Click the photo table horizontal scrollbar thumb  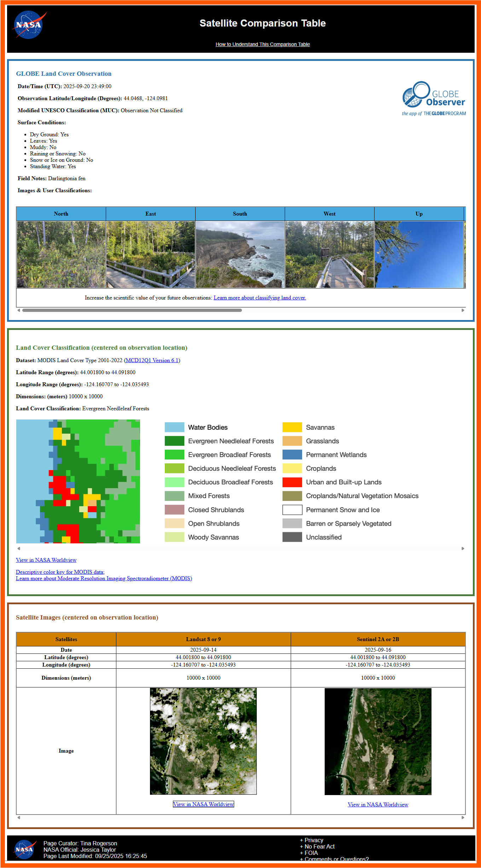click(132, 310)
